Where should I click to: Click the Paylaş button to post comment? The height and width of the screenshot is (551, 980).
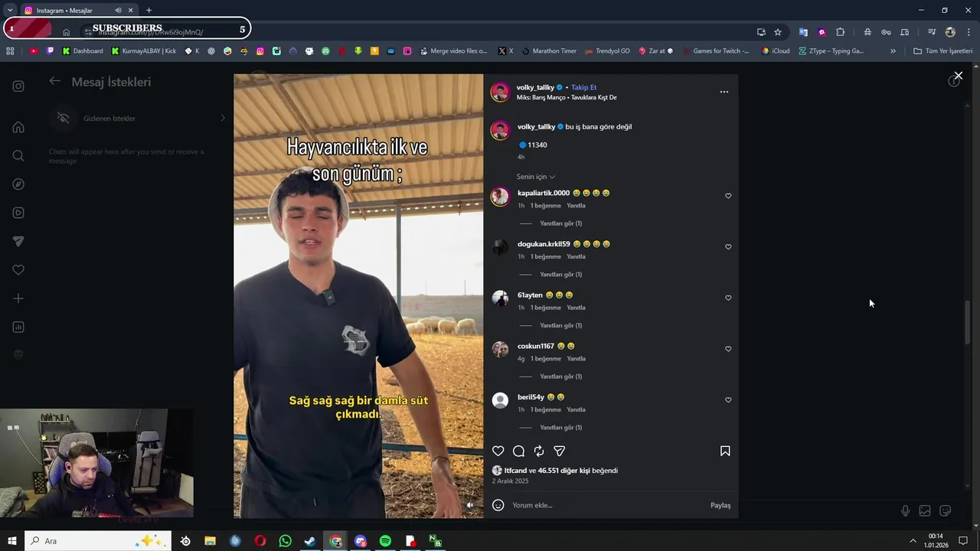tap(720, 505)
